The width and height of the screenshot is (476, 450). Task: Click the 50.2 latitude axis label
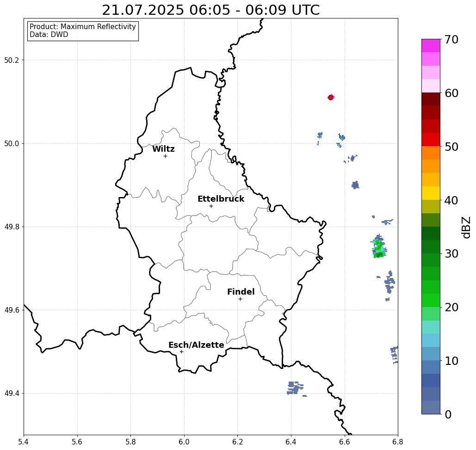click(12, 60)
